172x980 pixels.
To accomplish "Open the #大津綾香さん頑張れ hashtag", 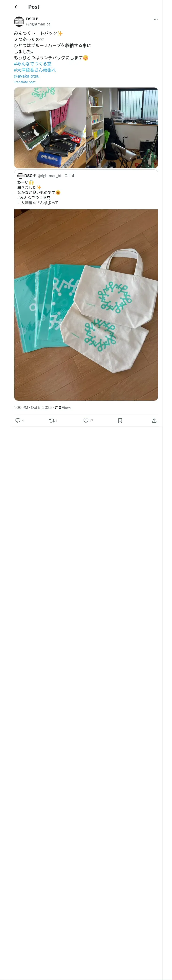I will pyautogui.click(x=35, y=70).
